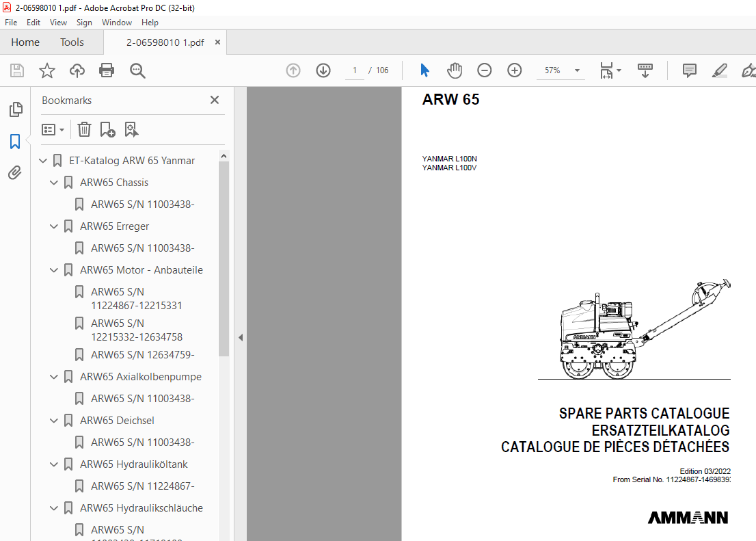Collapse the ARW65 Axialkolbenpumpe bookmark
This screenshot has height=541, width=756.
[54, 377]
